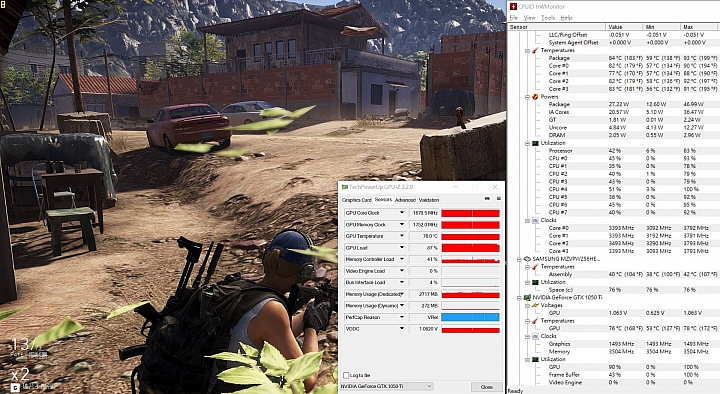This screenshot has height=394, width=720.
Task: Open the Video Engine Load dropdown
Action: 402,271
